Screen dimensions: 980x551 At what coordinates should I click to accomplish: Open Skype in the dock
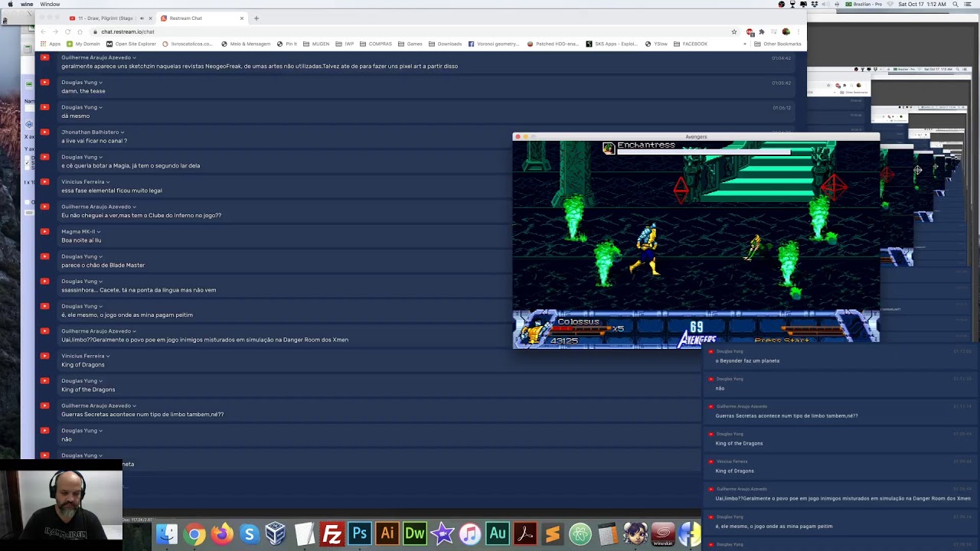click(x=250, y=533)
